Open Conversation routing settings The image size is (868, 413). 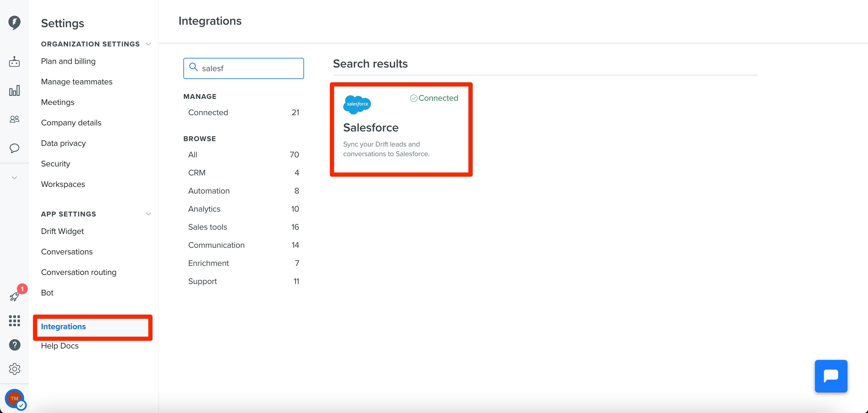pos(78,273)
